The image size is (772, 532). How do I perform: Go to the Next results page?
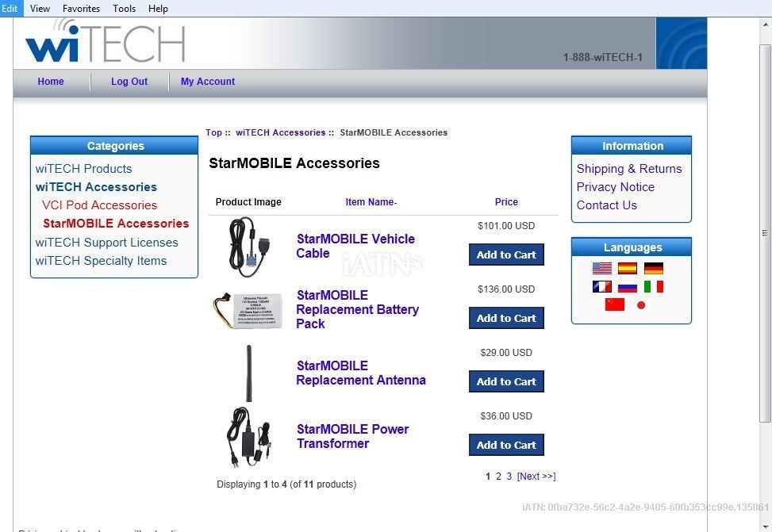click(x=536, y=476)
